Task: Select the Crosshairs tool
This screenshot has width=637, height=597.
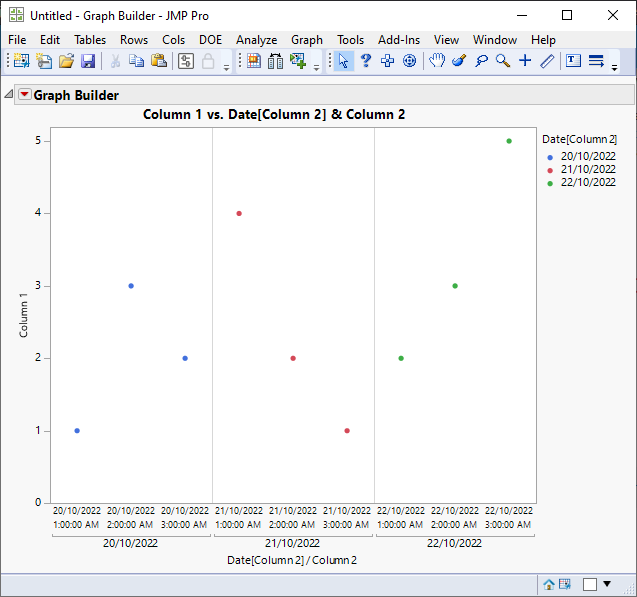Action: coord(525,61)
